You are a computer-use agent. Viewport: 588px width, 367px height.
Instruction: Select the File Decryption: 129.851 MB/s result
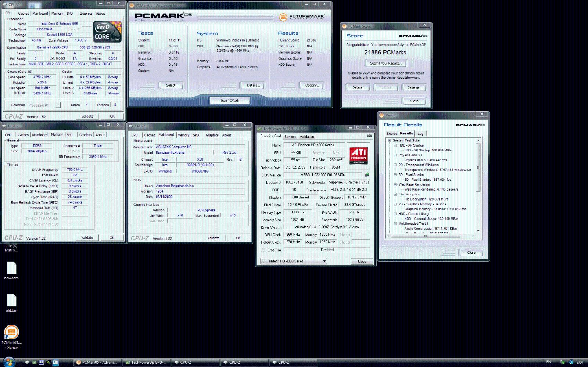pyautogui.click(x=426, y=199)
